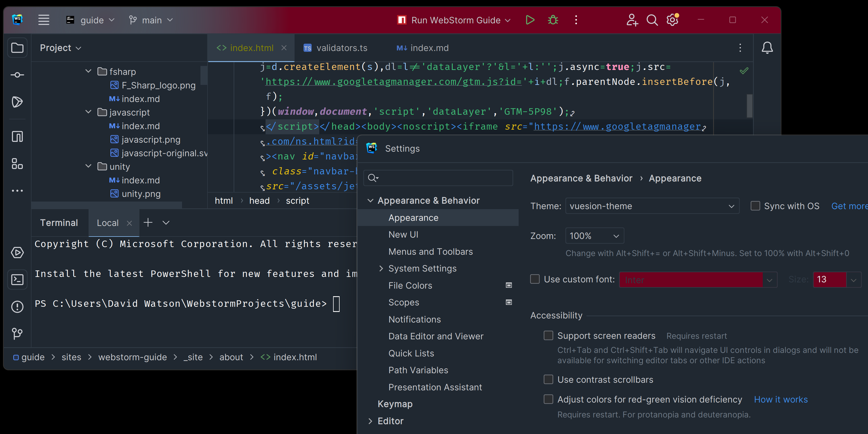Click File Colors project-level indicator icon
This screenshot has width=868, height=434.
click(x=509, y=285)
